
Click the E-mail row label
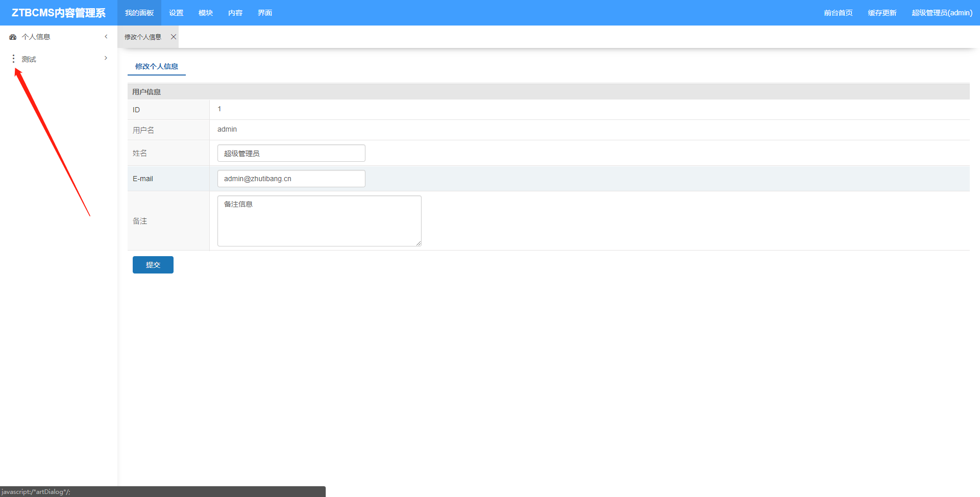tap(143, 179)
